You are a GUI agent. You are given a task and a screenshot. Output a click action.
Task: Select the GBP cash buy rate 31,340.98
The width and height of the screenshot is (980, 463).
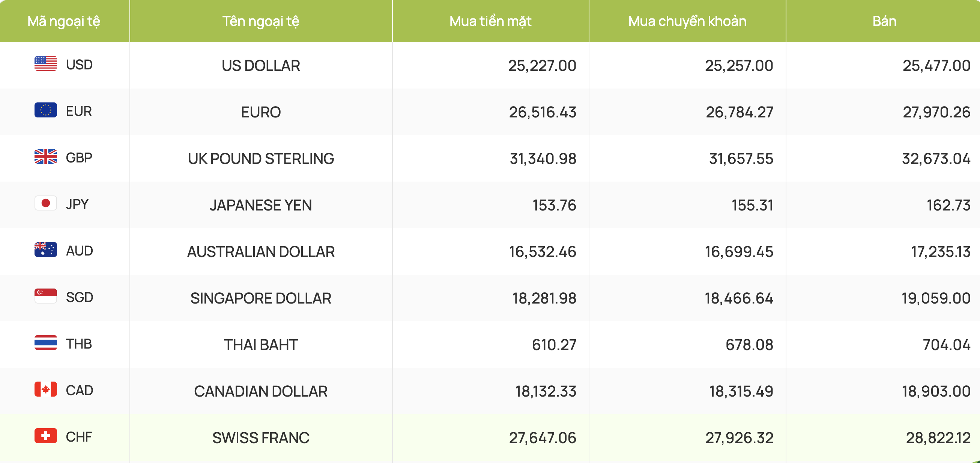pyautogui.click(x=543, y=159)
